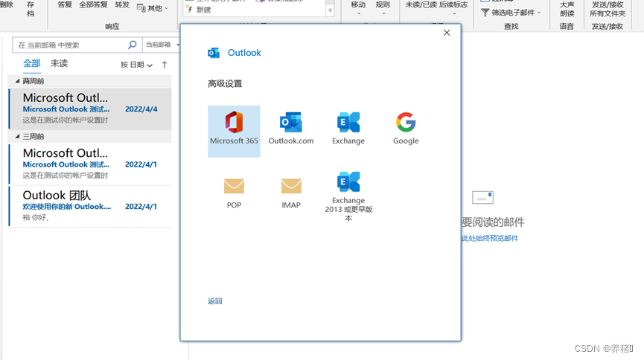The height and width of the screenshot is (360, 644).
Task: Close the Outlook advanced settings dialog
Action: tap(447, 33)
